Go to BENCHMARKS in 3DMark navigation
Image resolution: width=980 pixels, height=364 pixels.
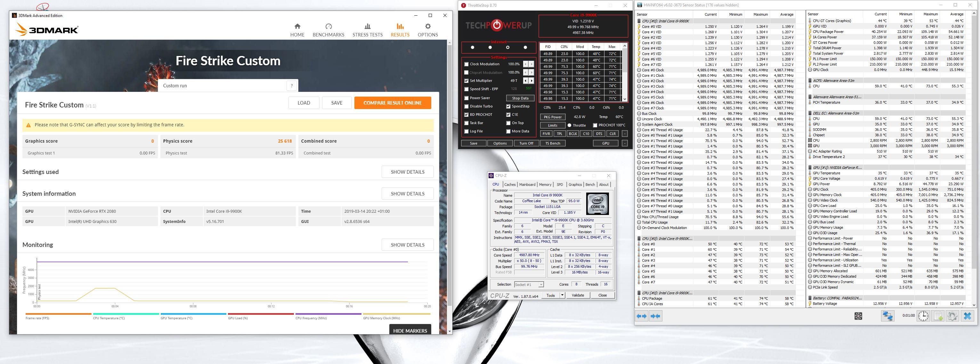[328, 30]
